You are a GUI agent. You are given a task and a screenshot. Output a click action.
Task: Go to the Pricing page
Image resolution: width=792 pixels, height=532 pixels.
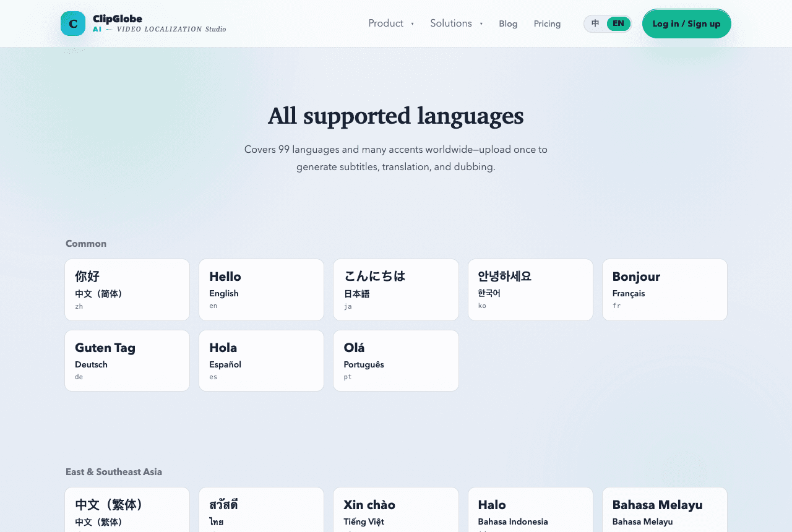pyautogui.click(x=547, y=24)
